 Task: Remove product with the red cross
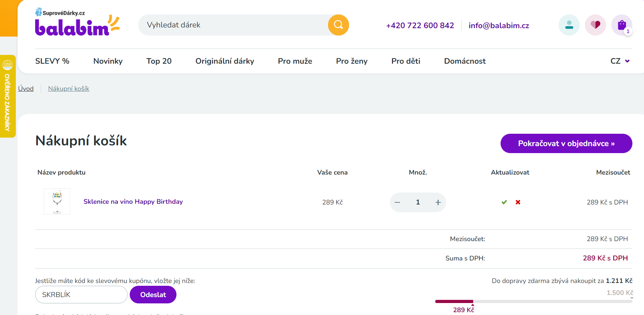[x=518, y=202]
